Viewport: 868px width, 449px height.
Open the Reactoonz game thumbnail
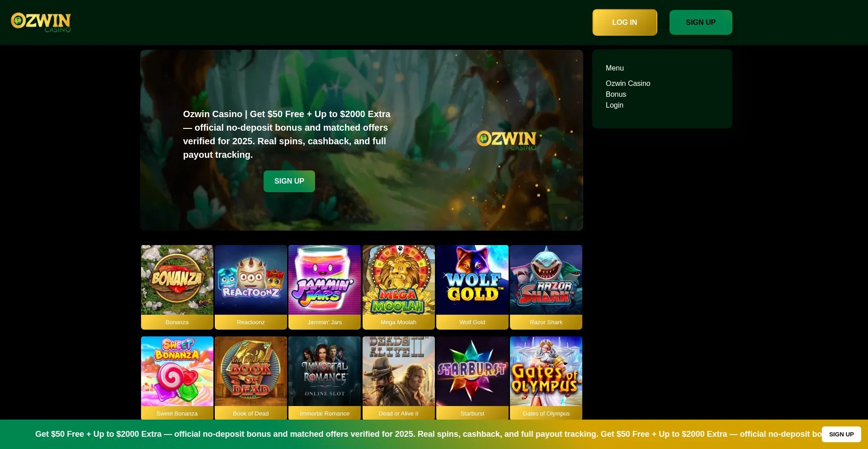tap(251, 280)
